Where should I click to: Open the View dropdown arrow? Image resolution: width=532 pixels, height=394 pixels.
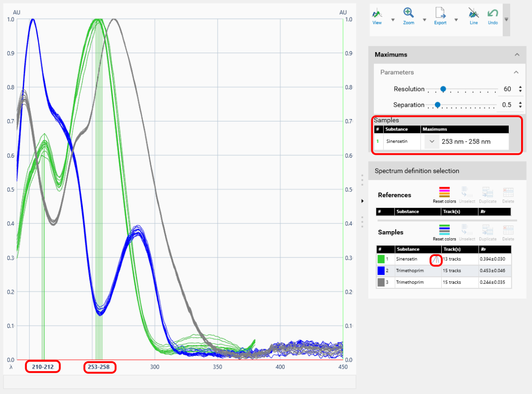(x=393, y=20)
